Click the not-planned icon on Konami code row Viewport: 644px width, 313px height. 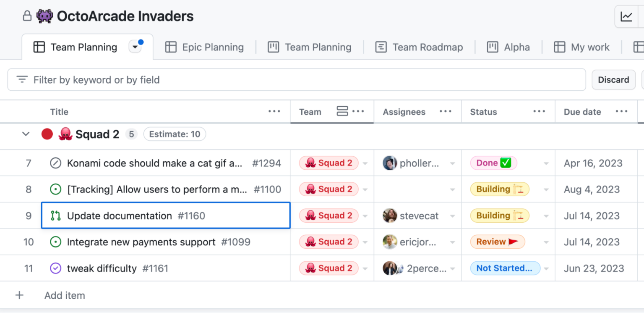click(x=56, y=163)
